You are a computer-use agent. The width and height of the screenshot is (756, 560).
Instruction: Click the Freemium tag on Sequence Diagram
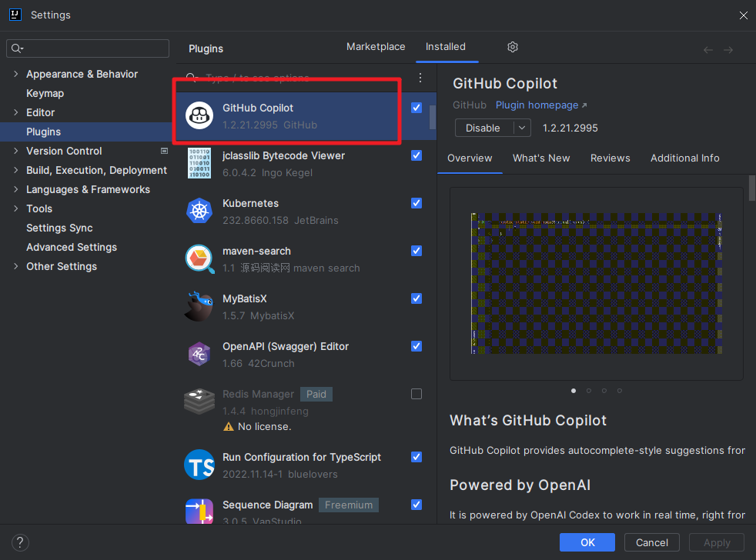tap(349, 505)
